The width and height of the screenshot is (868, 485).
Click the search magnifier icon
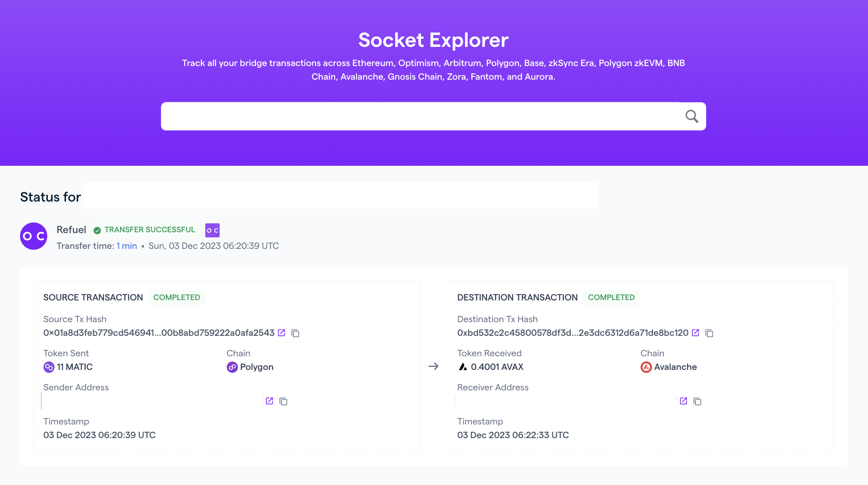tap(692, 115)
